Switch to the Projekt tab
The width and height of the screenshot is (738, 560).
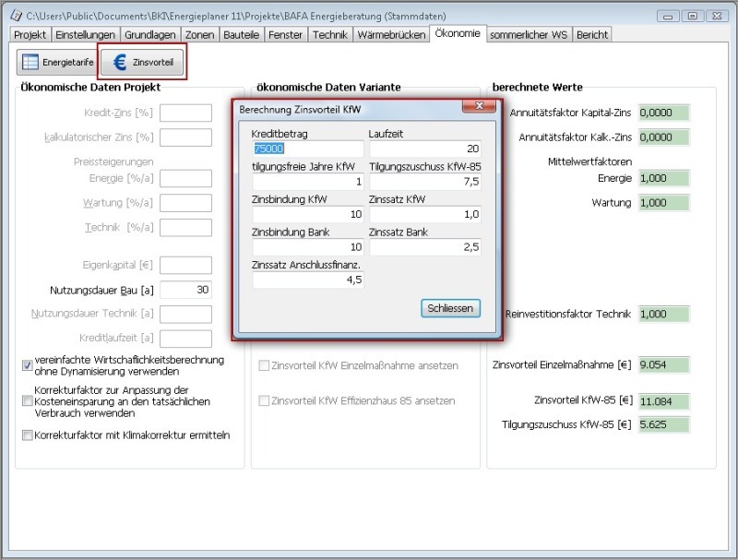pos(30,35)
